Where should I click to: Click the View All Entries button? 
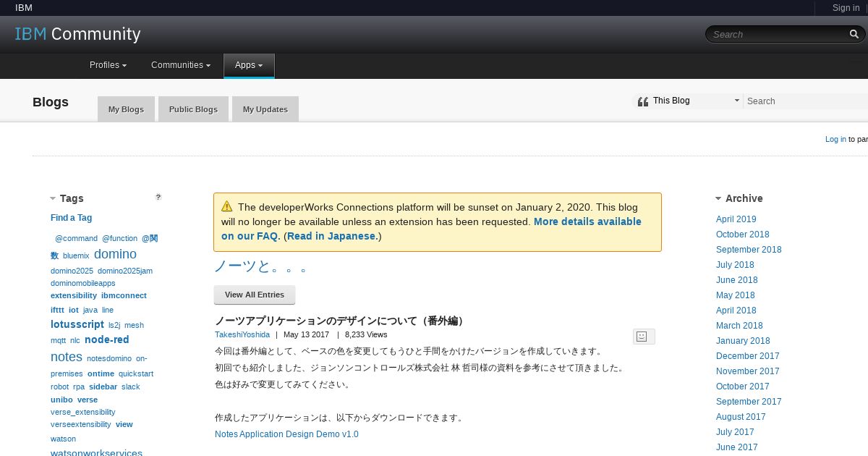(255, 295)
